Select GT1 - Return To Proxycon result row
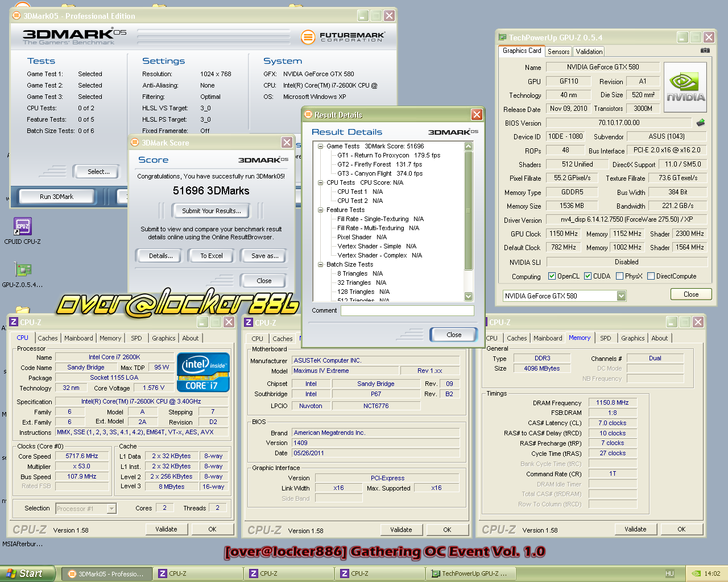The width and height of the screenshot is (728, 582). tap(388, 155)
